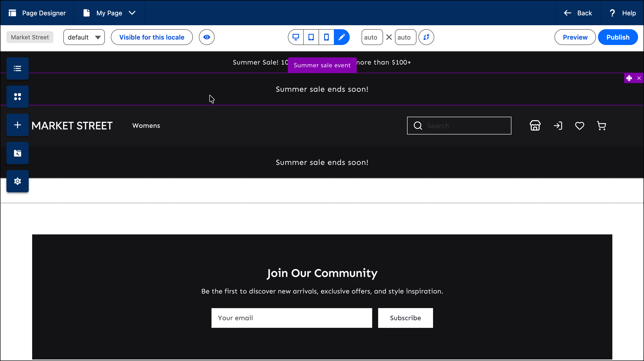Click the rotate viewport dimensions icon
The height and width of the screenshot is (361, 644).
coord(426,37)
